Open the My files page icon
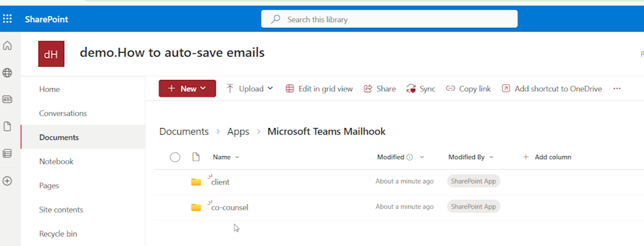 pos(7,126)
